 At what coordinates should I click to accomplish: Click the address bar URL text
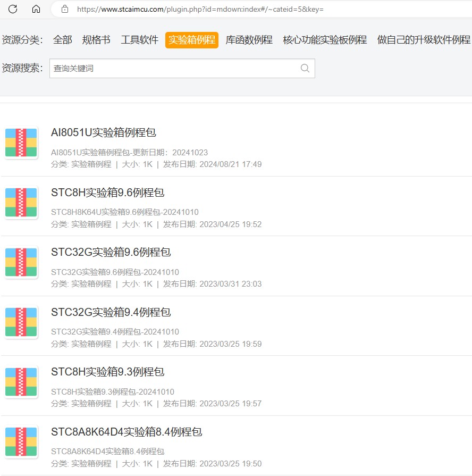pos(200,10)
